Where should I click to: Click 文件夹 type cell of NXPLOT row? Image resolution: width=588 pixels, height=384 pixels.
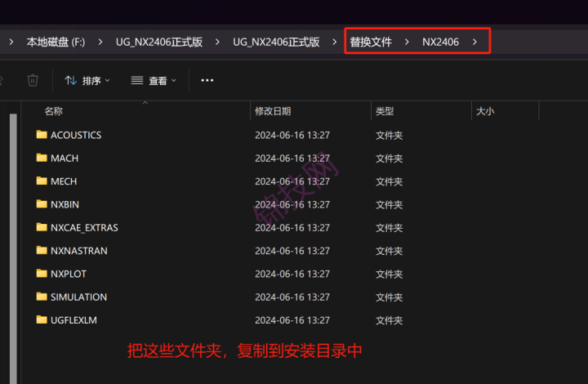click(390, 275)
